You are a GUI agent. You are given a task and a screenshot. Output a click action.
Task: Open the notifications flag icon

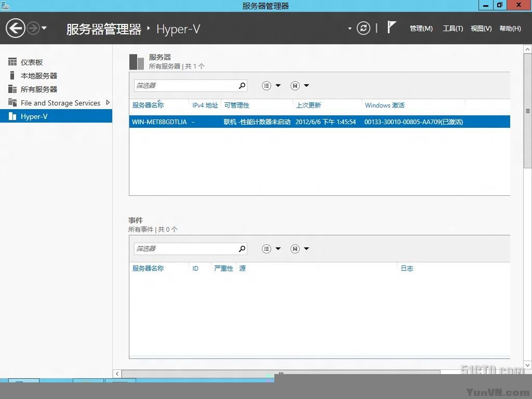coord(391,27)
